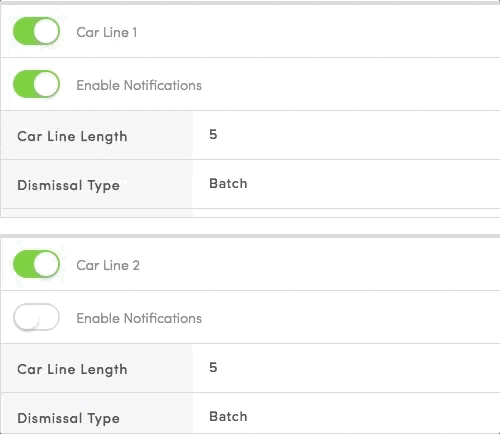The height and width of the screenshot is (434, 500).
Task: Turn off the Car Line 2 switch
Action: coord(36,264)
